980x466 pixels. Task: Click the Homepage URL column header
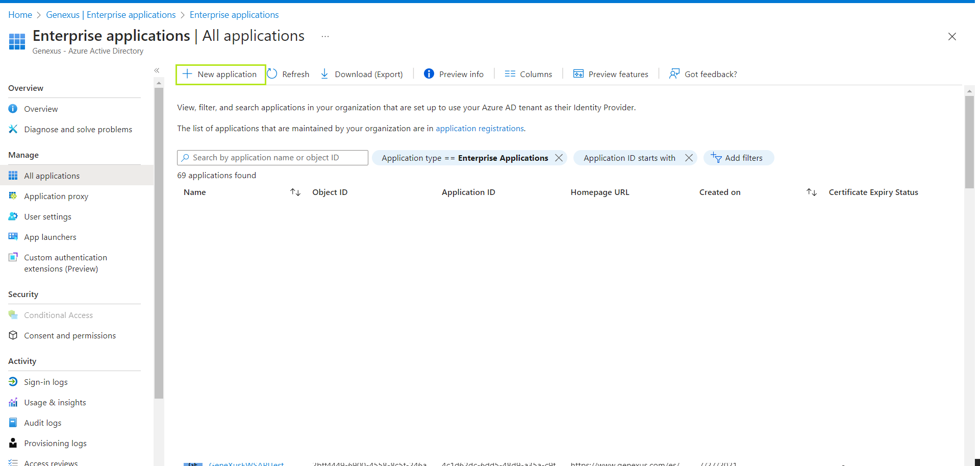pyautogui.click(x=600, y=192)
